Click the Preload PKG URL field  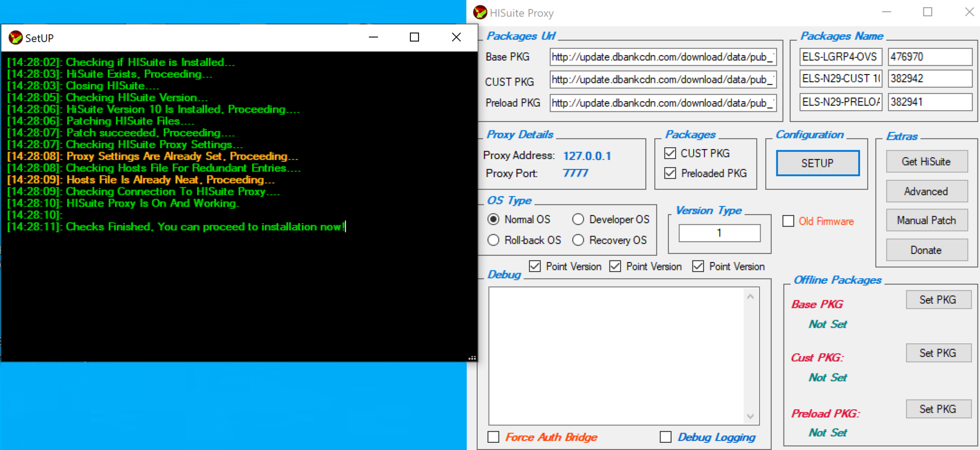[x=663, y=103]
